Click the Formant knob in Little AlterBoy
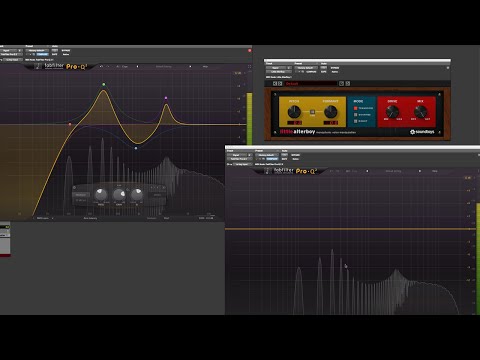The image size is (480, 360). coord(330,112)
